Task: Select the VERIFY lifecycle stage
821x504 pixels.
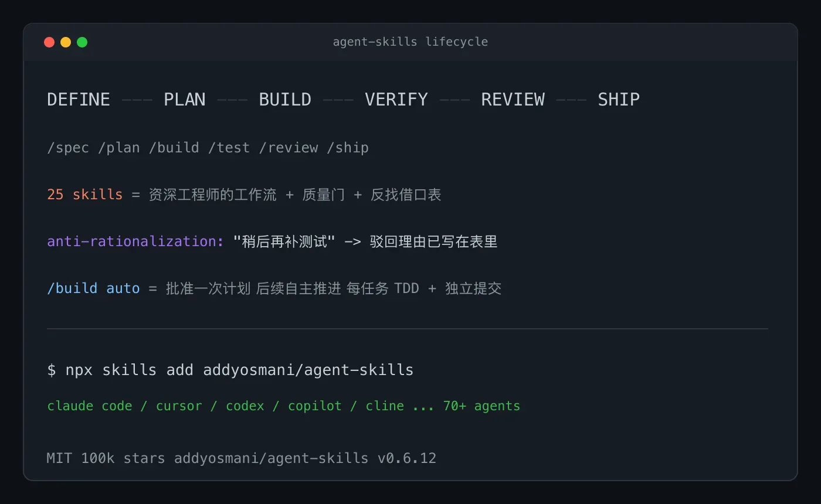Action: click(x=396, y=100)
